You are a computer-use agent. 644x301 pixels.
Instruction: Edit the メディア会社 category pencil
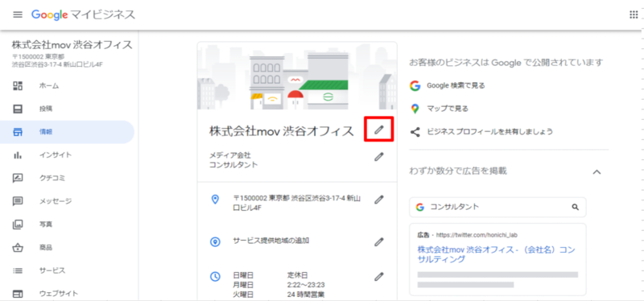point(378,156)
